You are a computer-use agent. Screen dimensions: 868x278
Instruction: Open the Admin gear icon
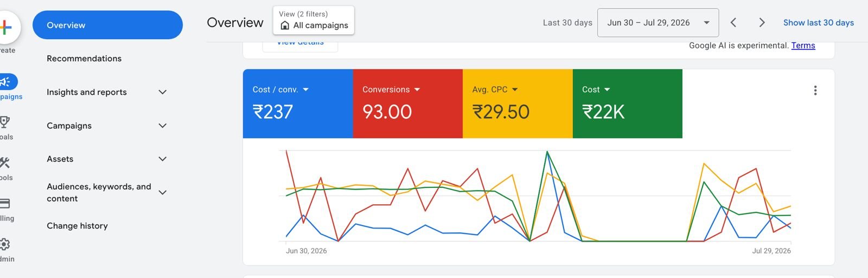pos(5,244)
